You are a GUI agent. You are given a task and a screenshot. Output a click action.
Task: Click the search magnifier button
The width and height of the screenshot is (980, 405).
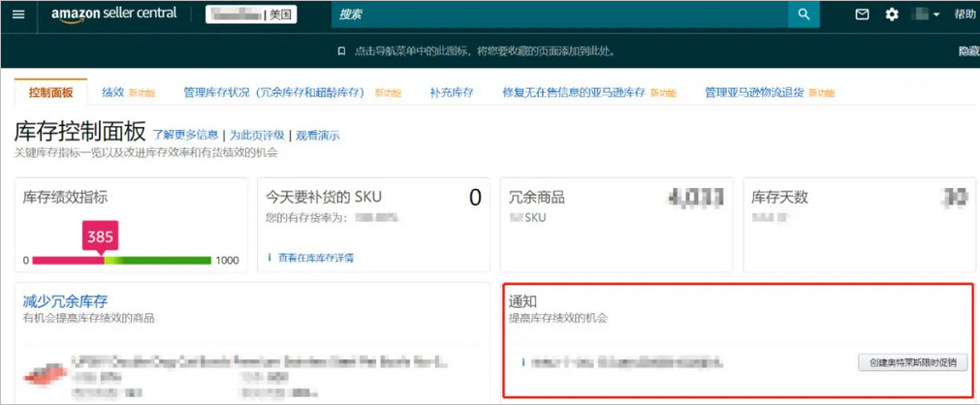[803, 15]
